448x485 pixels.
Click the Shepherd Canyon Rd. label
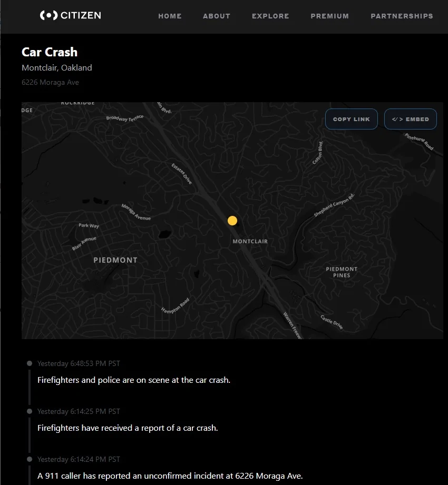[334, 205]
